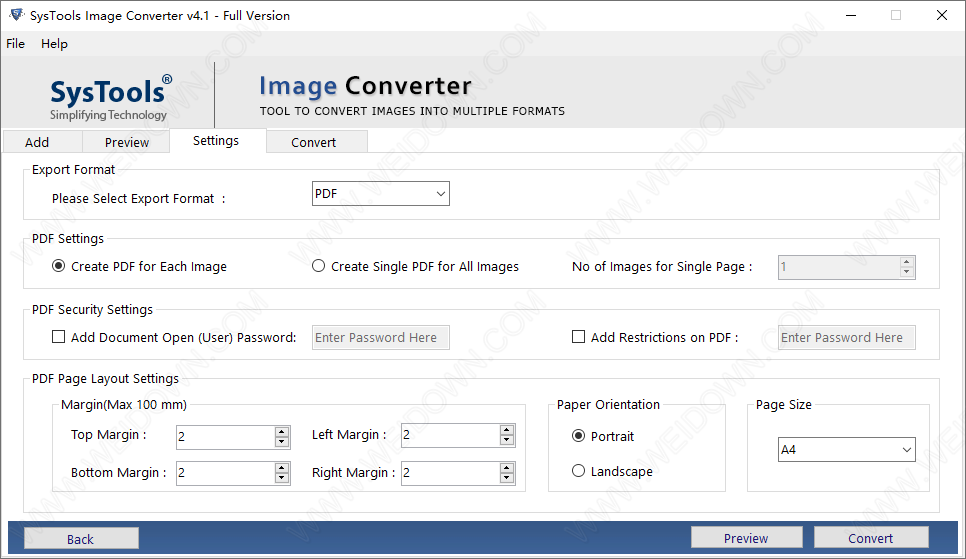Increase No of Images for Single Page
Viewport: 966px width, 559px height.
point(906,262)
